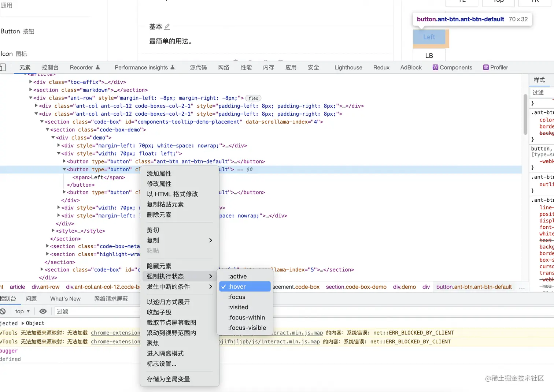The width and height of the screenshot is (554, 392).
Task: Collapse the ant-row div node
Action: click(31, 98)
